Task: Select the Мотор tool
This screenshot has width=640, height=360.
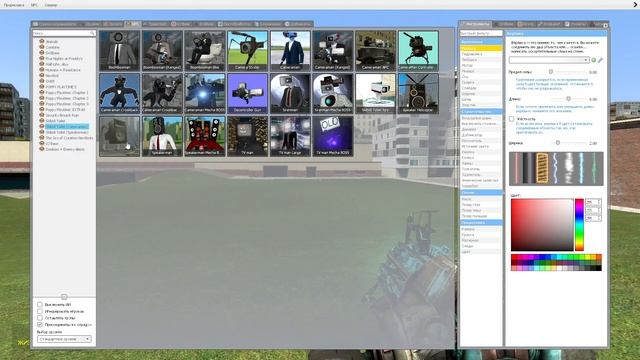Action: click(481, 65)
